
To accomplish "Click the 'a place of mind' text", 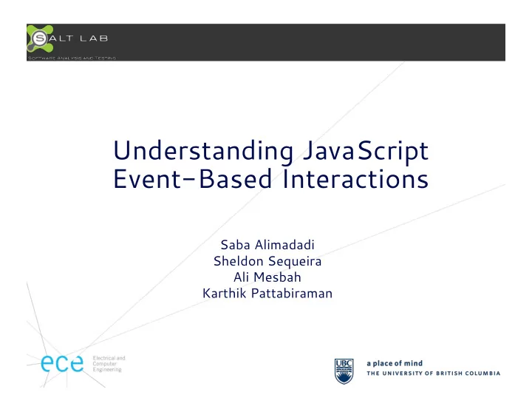I will tap(395, 363).
